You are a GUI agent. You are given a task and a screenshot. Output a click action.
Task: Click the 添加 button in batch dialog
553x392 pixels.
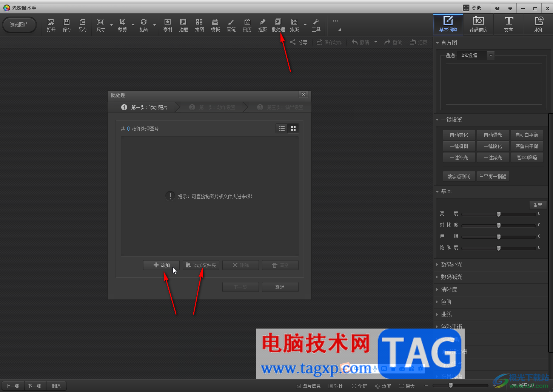point(161,265)
